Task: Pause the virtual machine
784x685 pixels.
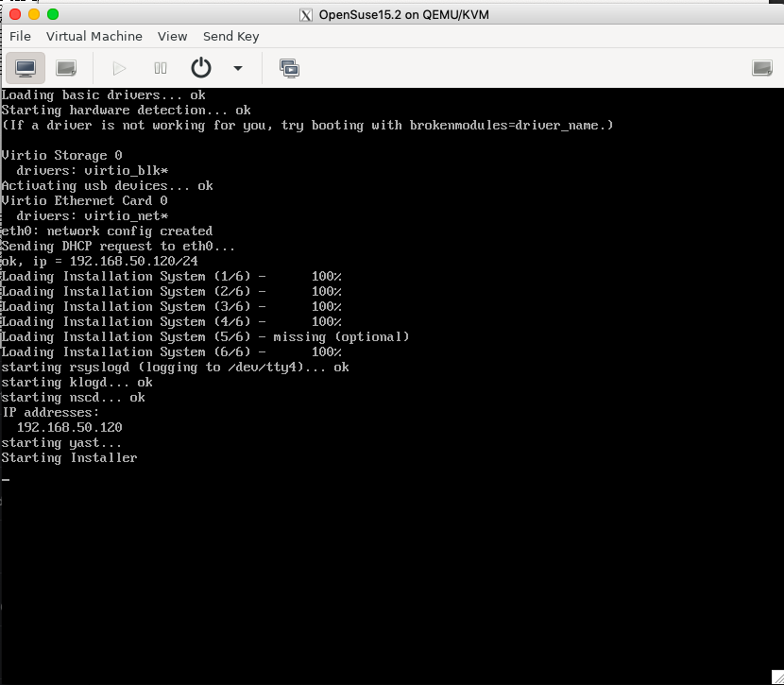Action: 161,68
